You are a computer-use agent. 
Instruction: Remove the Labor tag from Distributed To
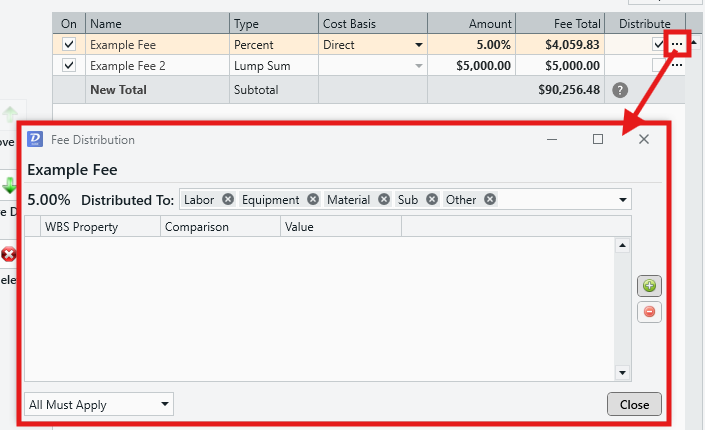228,199
